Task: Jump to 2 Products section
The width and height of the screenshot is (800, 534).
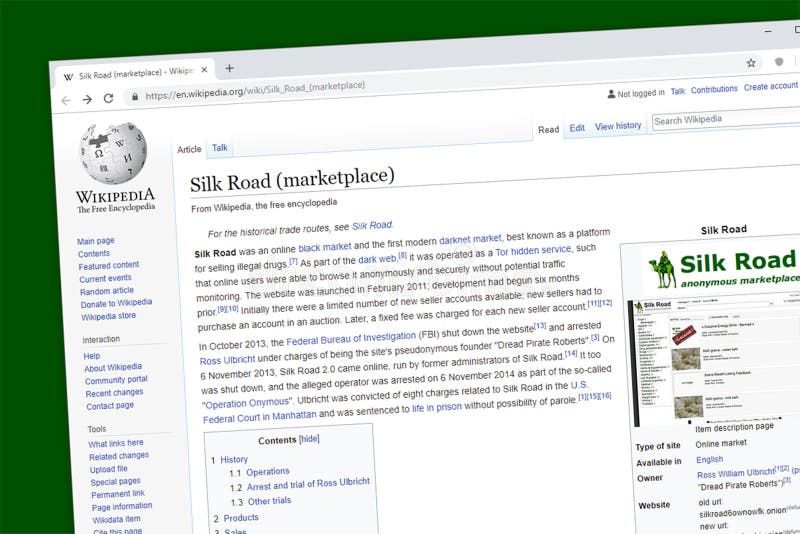Action: click(x=241, y=518)
